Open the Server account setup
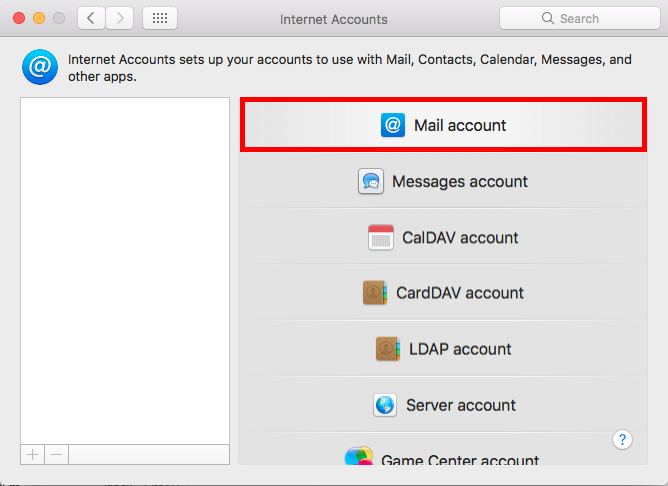 coord(460,405)
